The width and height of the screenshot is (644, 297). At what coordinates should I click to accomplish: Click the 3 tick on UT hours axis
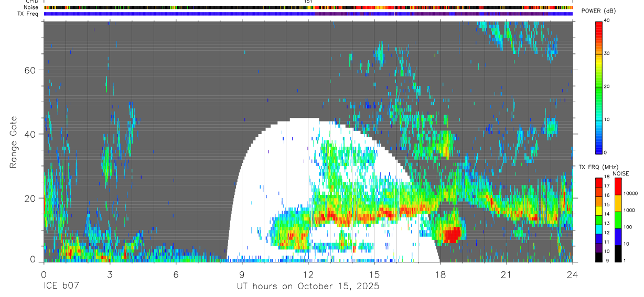coord(110,274)
